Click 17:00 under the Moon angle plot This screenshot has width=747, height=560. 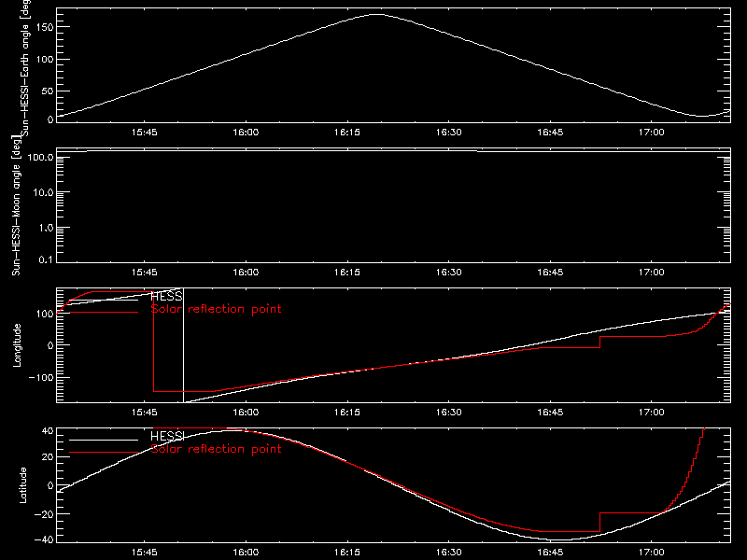(651, 273)
